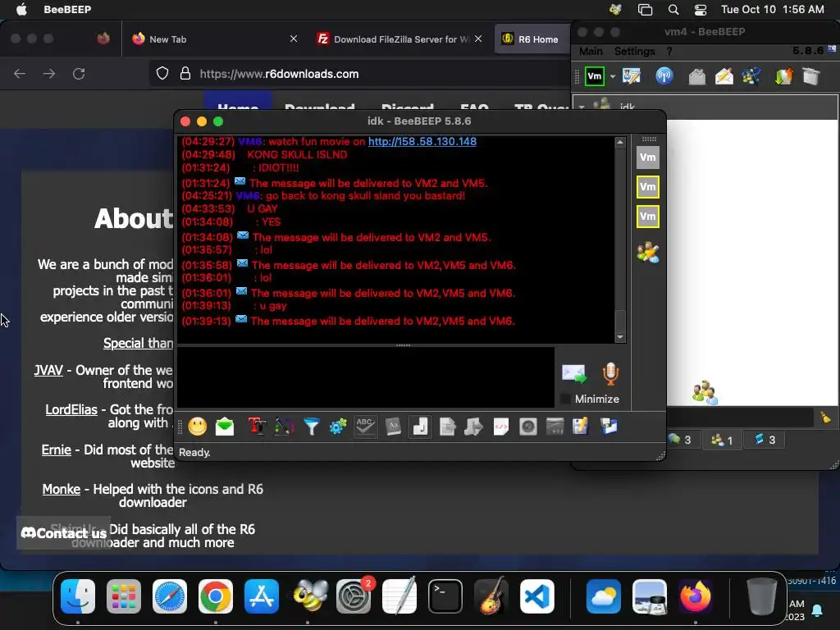
Task: Open the Monke link on the webpage
Action: [61, 489]
